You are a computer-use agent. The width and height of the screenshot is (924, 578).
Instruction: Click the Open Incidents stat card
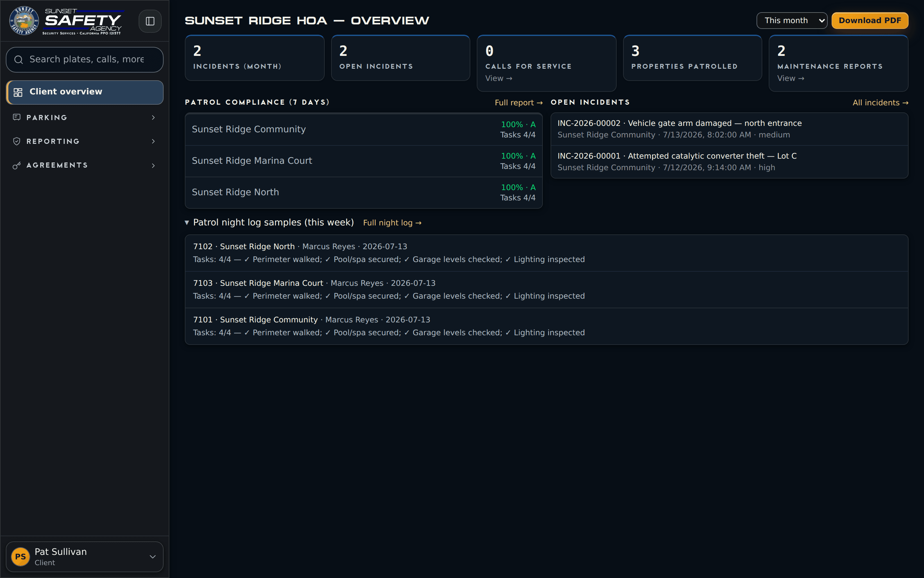400,58
